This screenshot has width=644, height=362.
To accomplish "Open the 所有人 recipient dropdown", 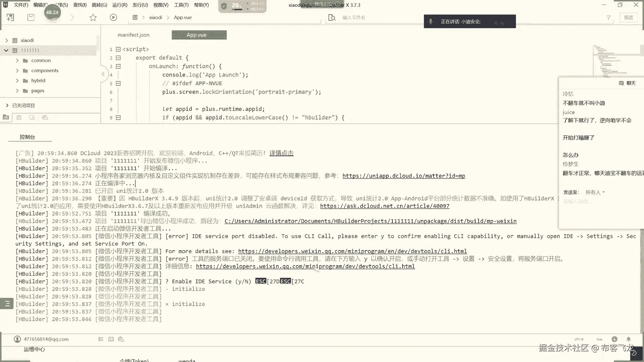I will tap(595, 192).
